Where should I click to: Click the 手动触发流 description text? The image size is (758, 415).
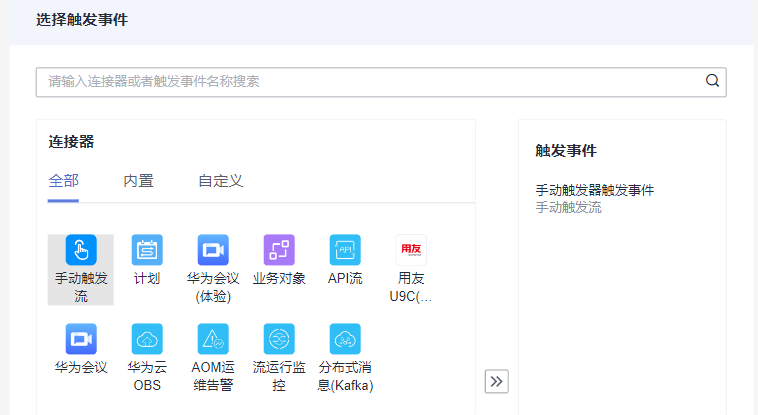568,208
